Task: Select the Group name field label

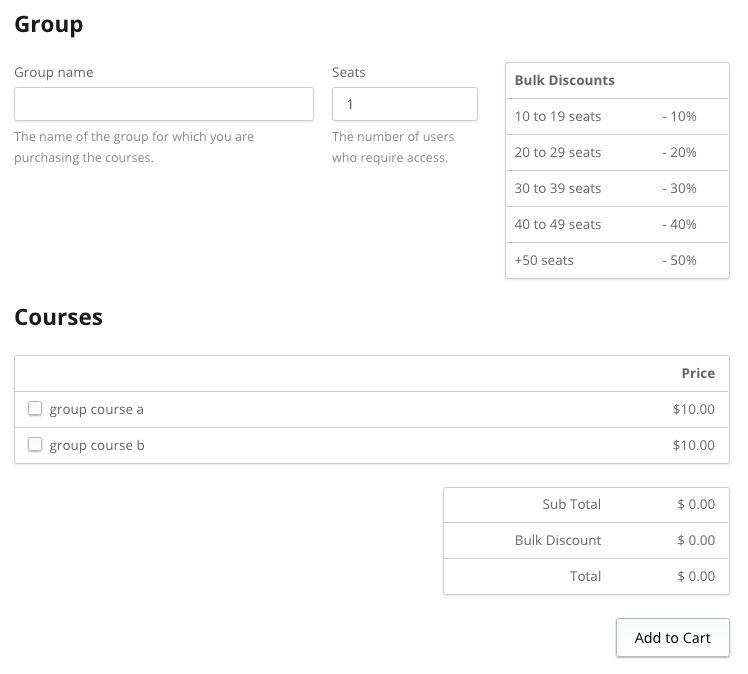Action: 54,72
